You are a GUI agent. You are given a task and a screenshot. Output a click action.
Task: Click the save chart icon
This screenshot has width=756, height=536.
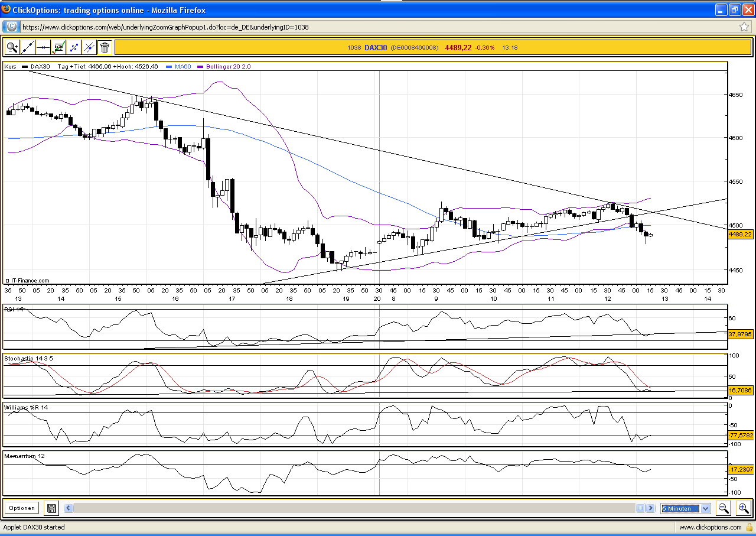[51, 508]
